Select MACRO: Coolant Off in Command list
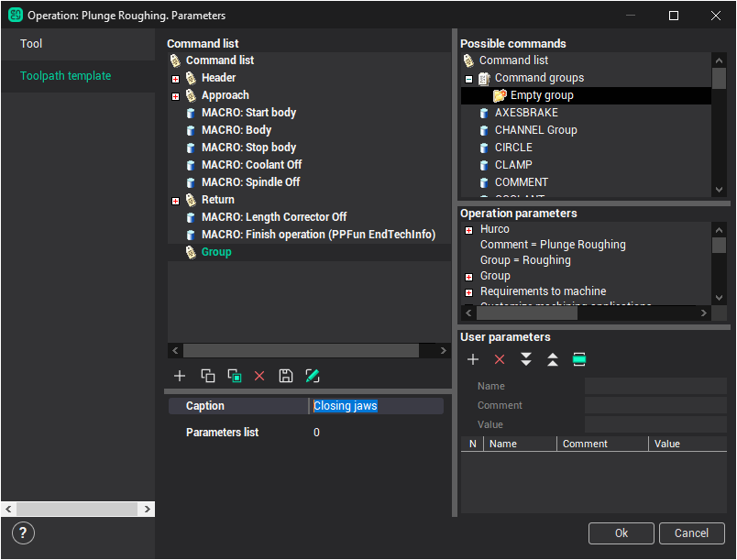Screen dimensions: 737x560 (x=251, y=165)
